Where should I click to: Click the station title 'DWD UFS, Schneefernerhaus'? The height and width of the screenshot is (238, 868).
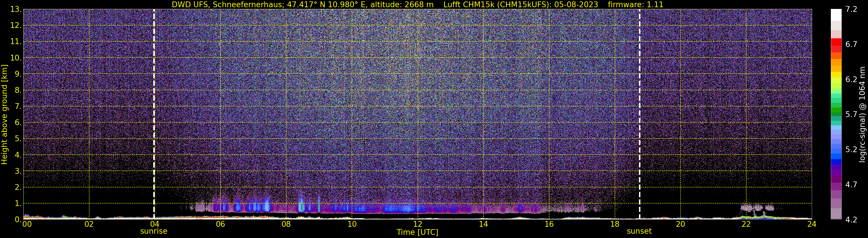(228, 5)
